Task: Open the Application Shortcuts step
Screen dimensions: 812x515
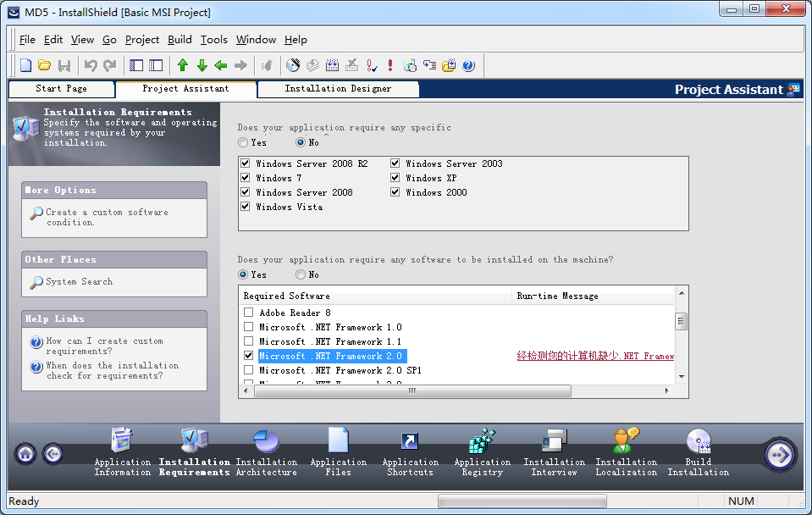Action: 410,451
